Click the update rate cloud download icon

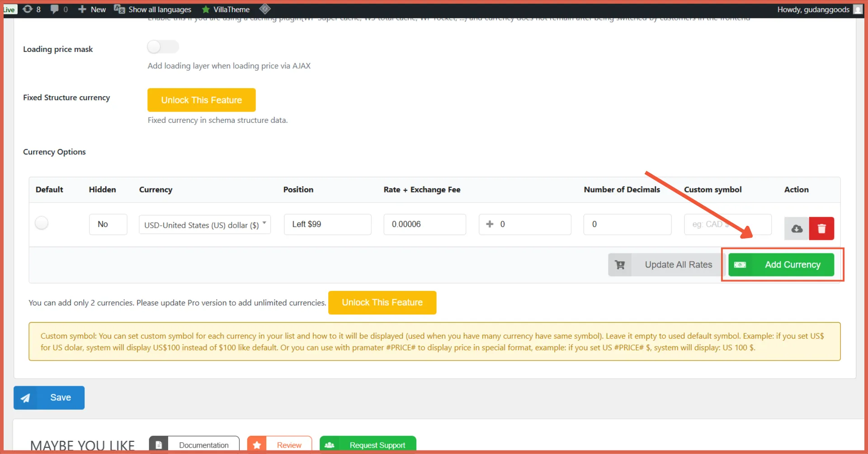[796, 229]
